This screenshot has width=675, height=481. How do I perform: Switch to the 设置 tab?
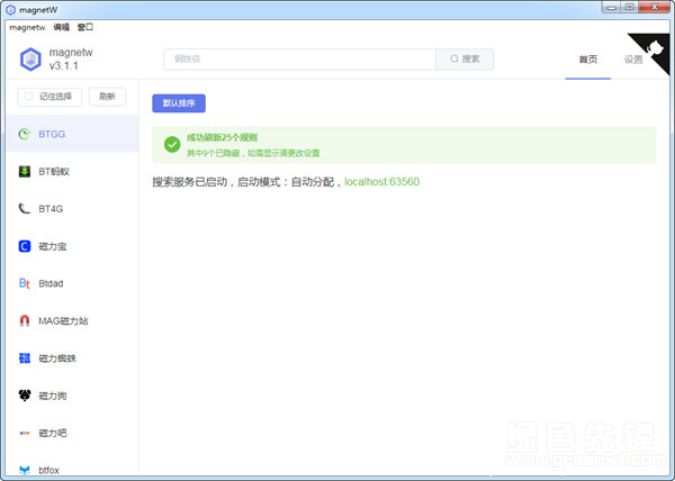click(x=633, y=59)
